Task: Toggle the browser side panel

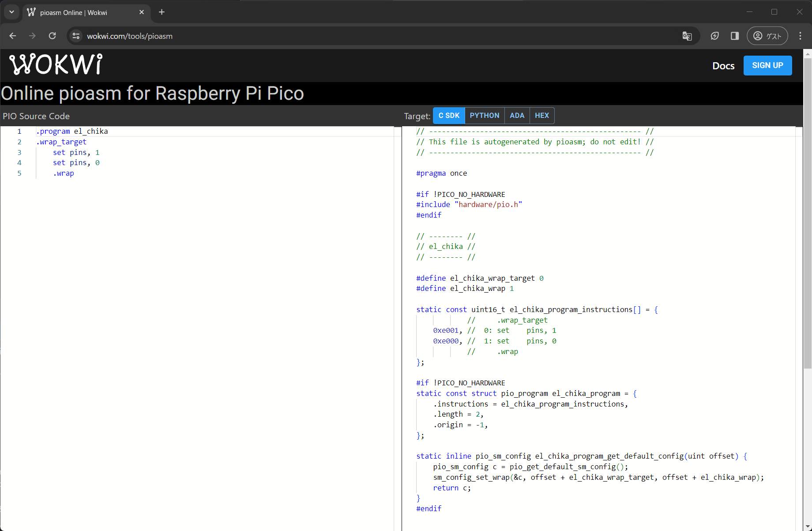Action: (735, 36)
